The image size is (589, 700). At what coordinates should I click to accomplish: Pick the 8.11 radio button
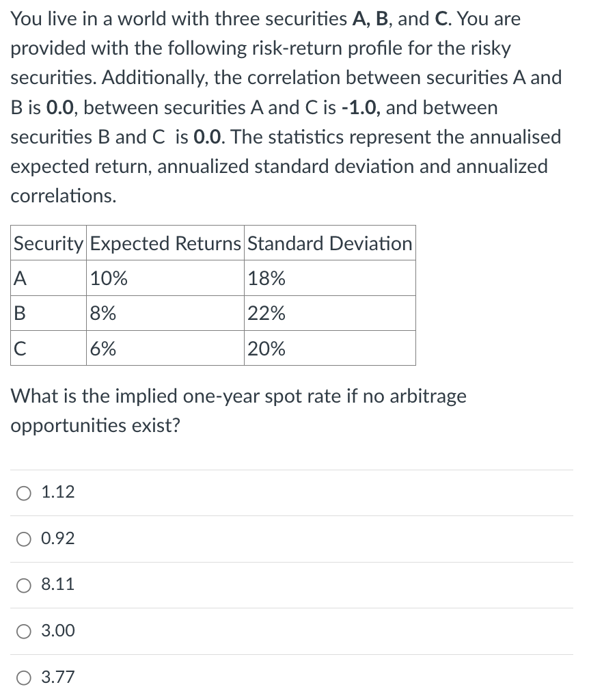[x=25, y=584]
